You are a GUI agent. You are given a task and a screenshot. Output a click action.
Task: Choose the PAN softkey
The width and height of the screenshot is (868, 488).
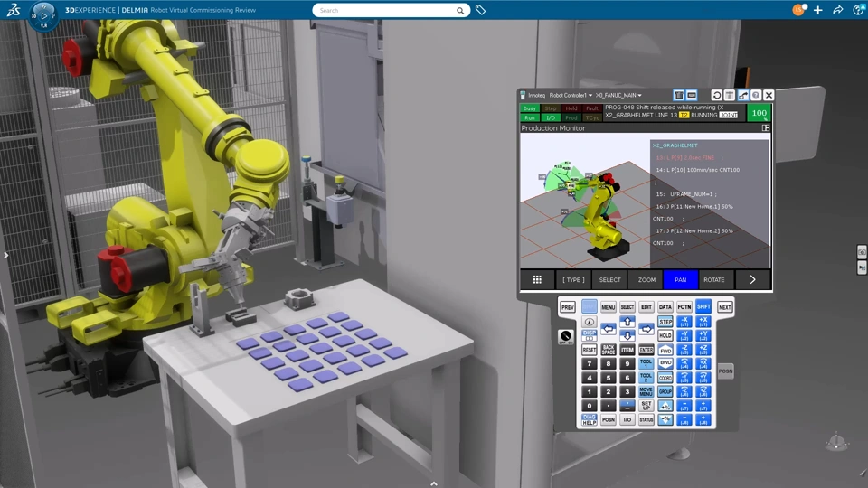(x=680, y=279)
